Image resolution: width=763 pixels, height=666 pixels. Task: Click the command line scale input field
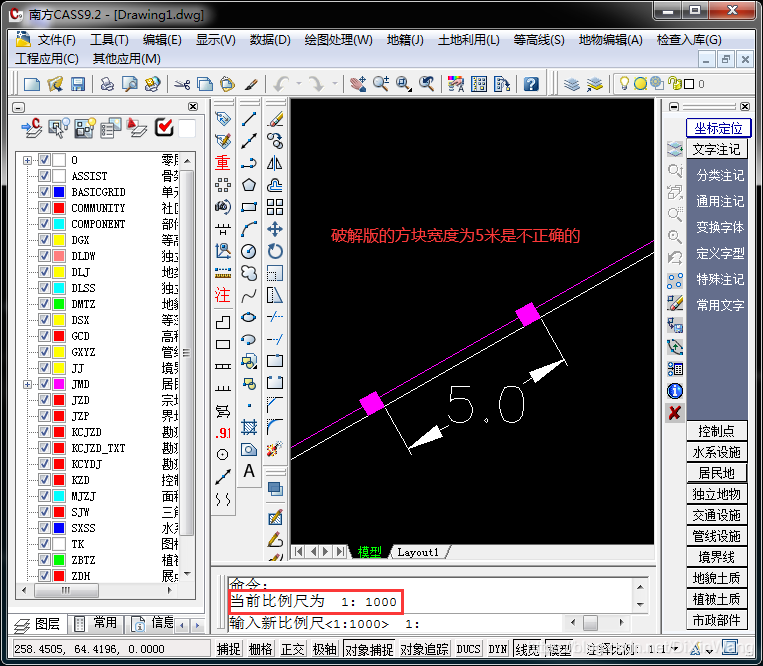click(x=395, y=623)
